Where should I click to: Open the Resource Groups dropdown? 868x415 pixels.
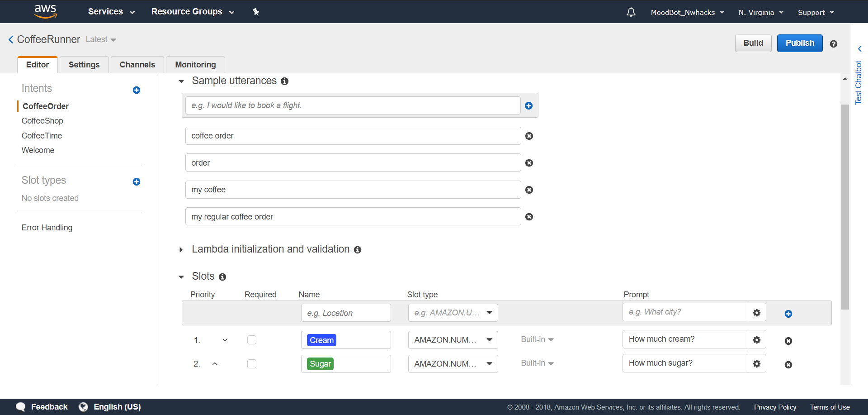tap(193, 12)
